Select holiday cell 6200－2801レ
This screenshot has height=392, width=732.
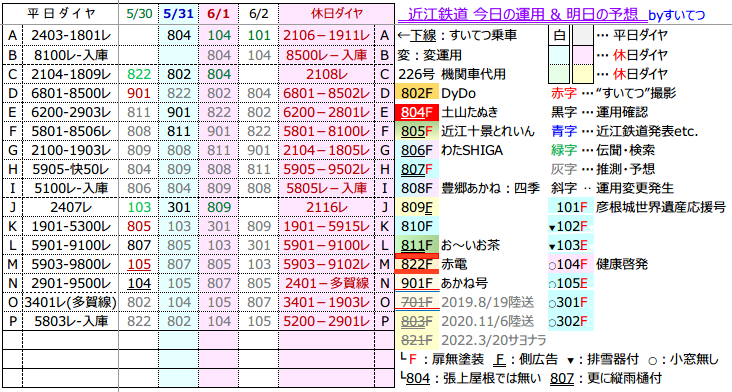click(327, 112)
